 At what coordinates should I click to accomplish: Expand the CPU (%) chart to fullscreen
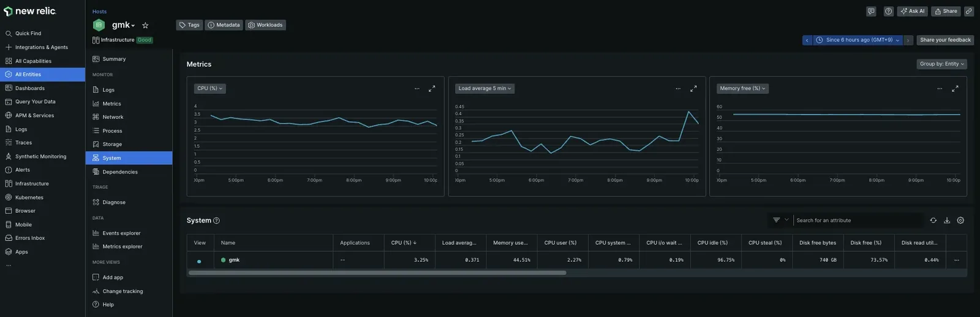coord(432,88)
